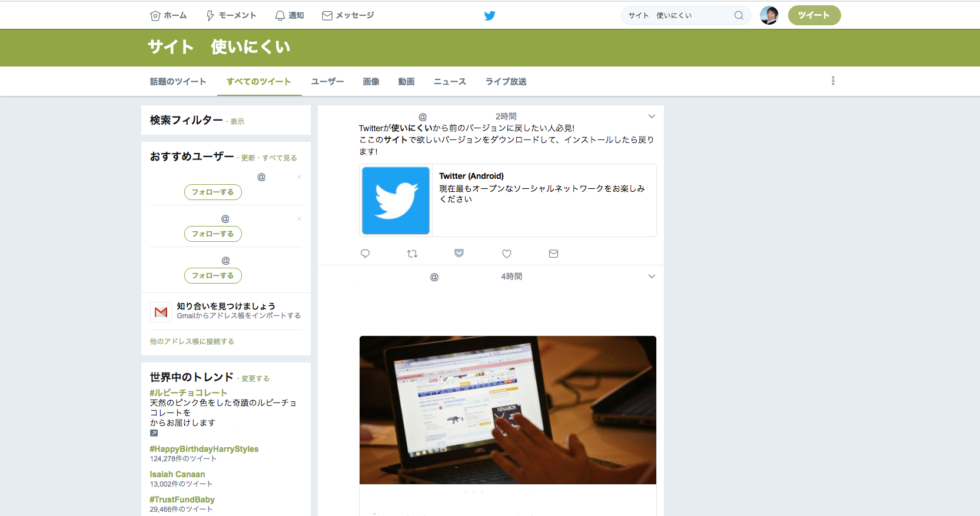Viewport: 980px width, 516px height.
Task: Open the laptop photo in second tweet
Action: [508, 410]
